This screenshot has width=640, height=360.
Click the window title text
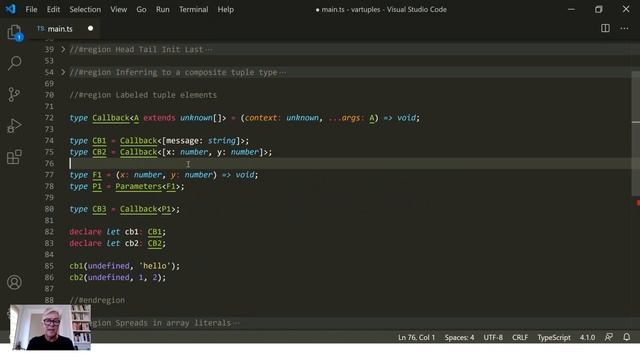pos(381,9)
